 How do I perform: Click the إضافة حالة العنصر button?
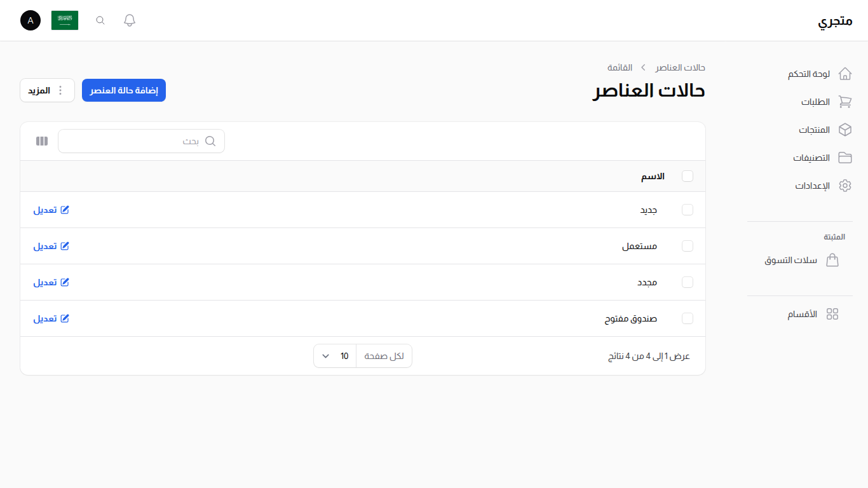click(x=123, y=90)
